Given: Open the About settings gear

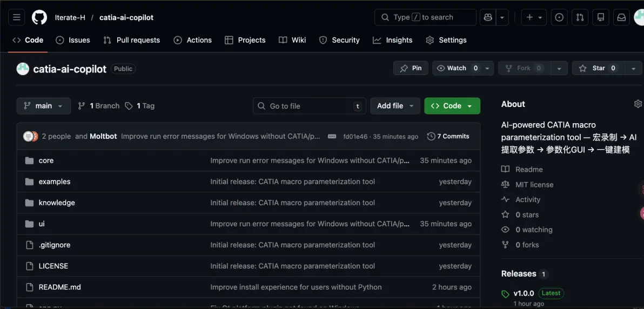Looking at the screenshot, I should [x=638, y=104].
